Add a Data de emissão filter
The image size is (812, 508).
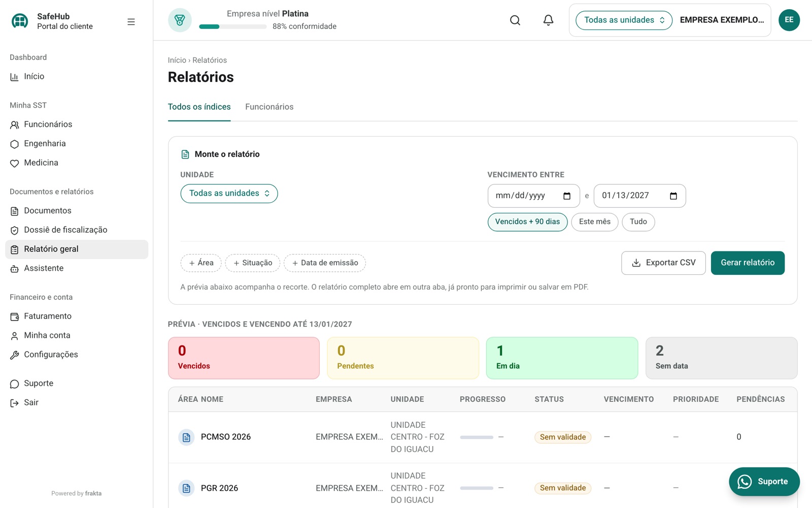click(x=325, y=263)
